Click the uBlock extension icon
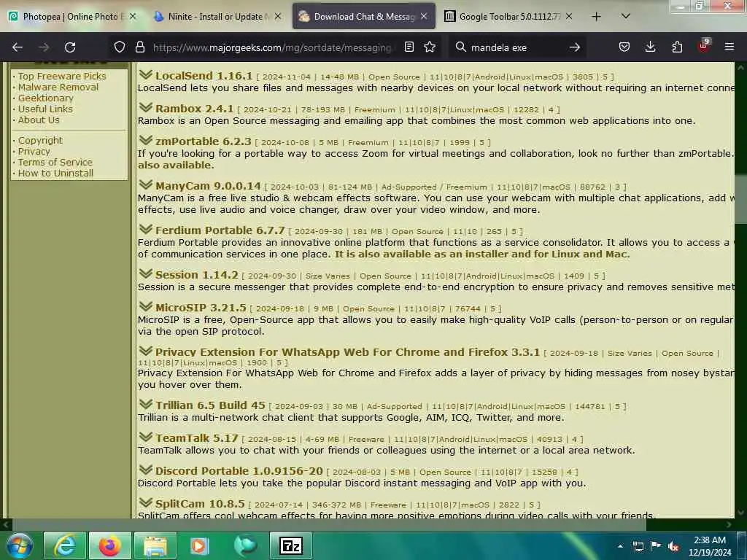Viewport: 747px width, 560px height. (704, 46)
